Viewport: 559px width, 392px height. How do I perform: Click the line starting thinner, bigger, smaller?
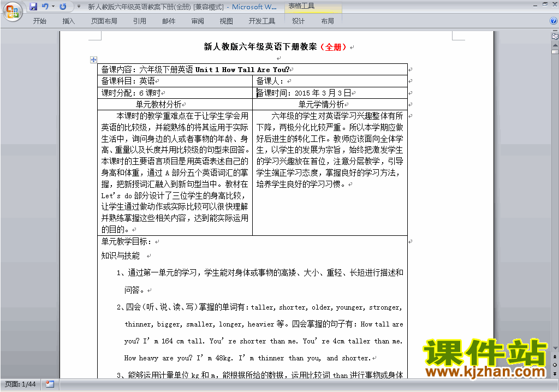(264, 324)
